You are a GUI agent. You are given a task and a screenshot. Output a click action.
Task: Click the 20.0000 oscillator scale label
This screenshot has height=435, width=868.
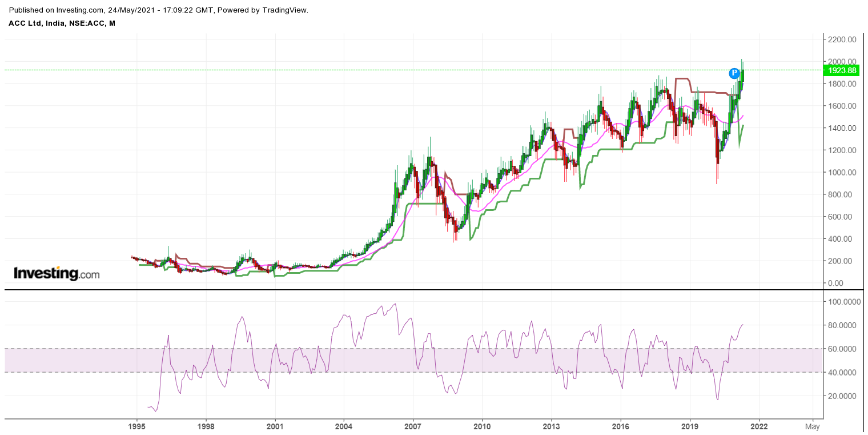(844, 396)
